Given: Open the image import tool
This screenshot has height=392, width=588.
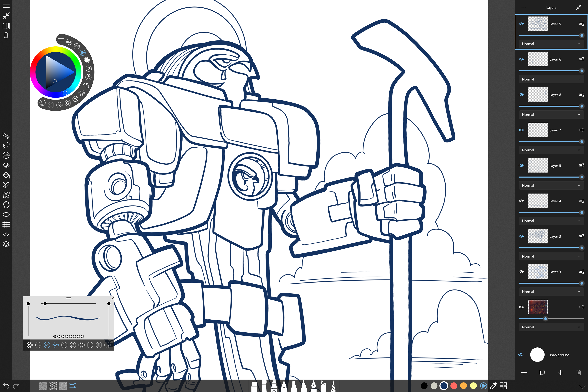Looking at the screenshot, I should click(6, 155).
